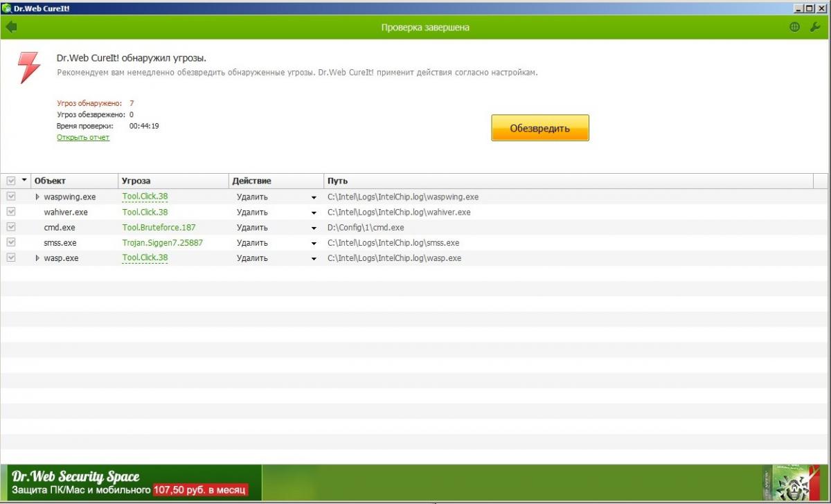
Task: Open action dropdown for waspwing.exe
Action: coord(314,198)
